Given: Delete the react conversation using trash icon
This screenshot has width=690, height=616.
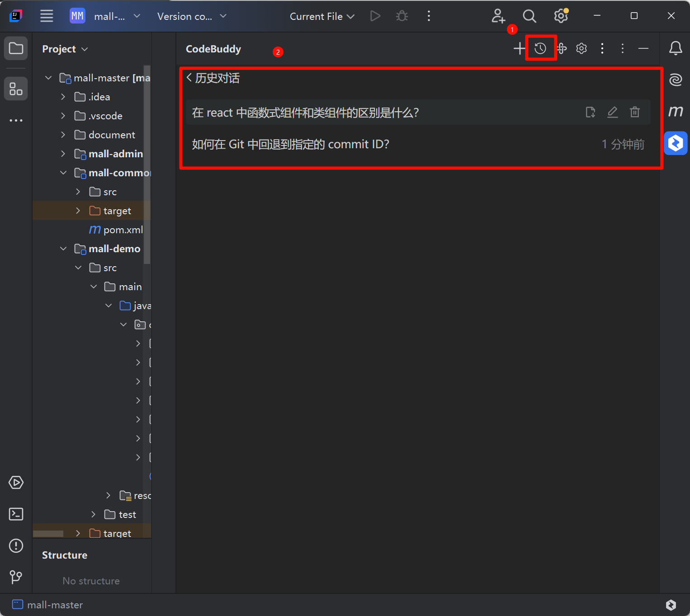Looking at the screenshot, I should pyautogui.click(x=635, y=112).
